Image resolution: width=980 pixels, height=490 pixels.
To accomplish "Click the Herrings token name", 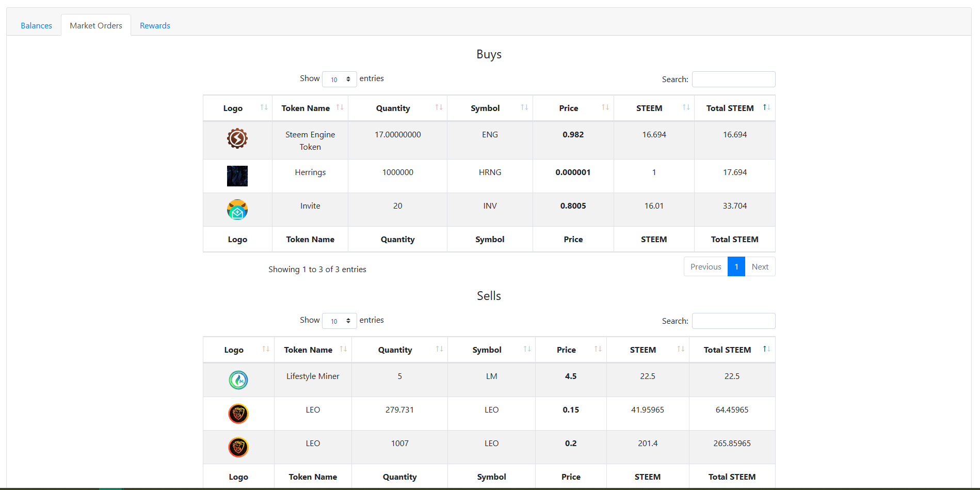I will coord(310,172).
